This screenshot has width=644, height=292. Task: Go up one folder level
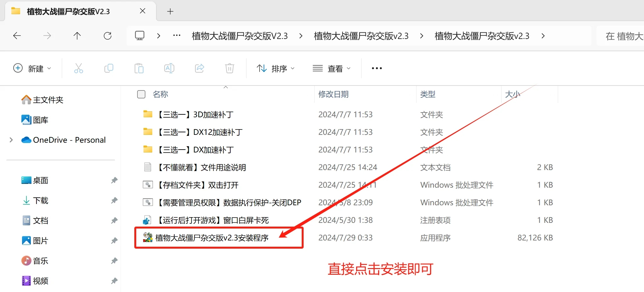tap(77, 36)
